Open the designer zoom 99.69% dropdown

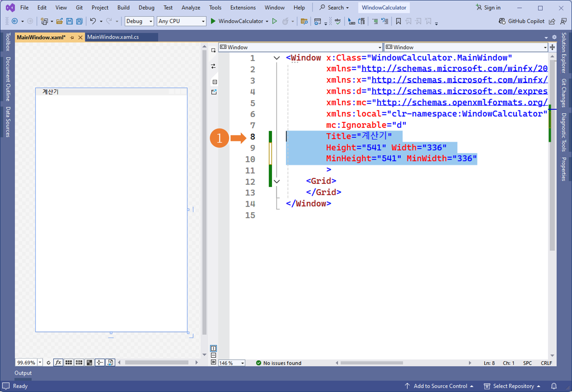coord(40,362)
